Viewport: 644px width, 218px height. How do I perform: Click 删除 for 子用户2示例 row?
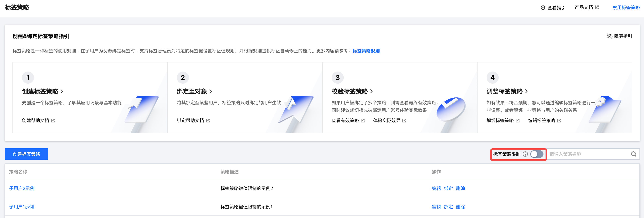click(x=460, y=188)
